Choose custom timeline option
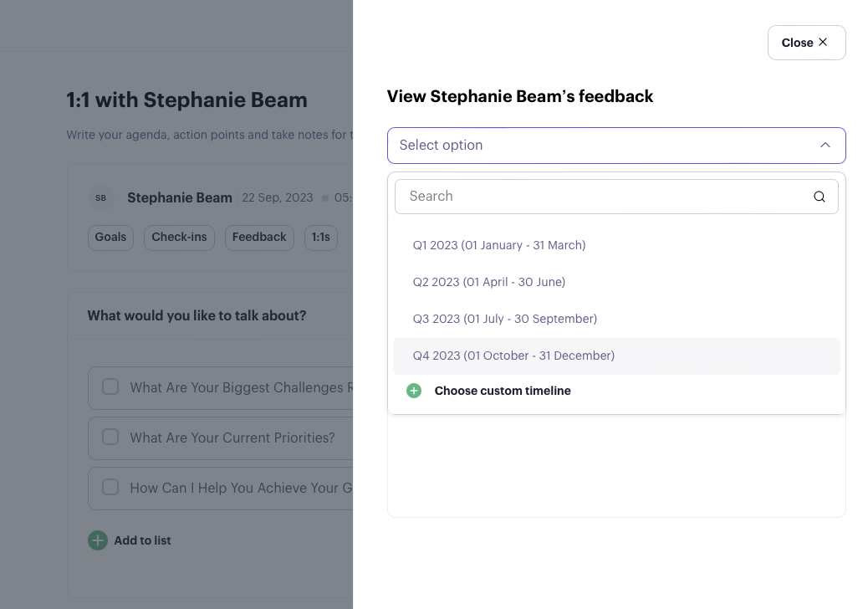This screenshot has height=609, width=868. coord(502,391)
